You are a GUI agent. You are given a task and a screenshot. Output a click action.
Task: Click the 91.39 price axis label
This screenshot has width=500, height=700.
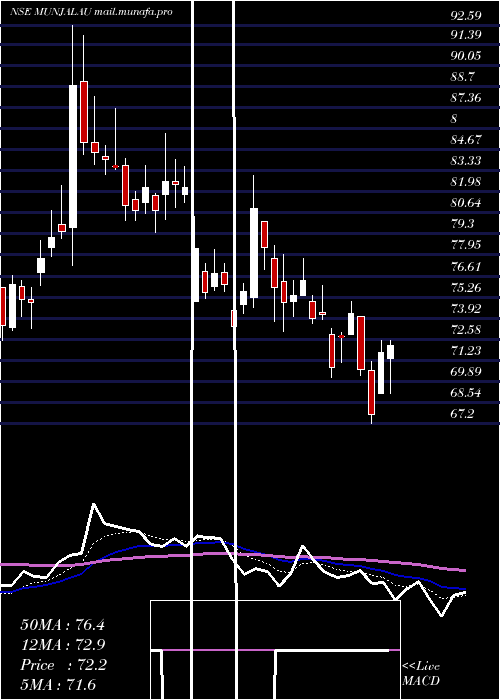click(x=466, y=36)
